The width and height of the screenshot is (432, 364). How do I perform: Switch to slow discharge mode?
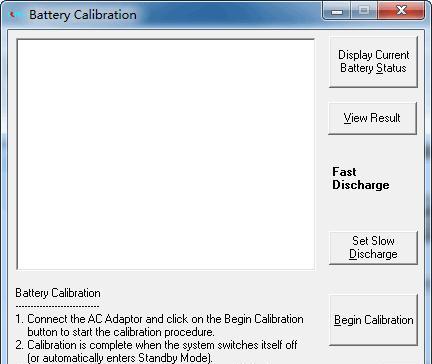373,247
